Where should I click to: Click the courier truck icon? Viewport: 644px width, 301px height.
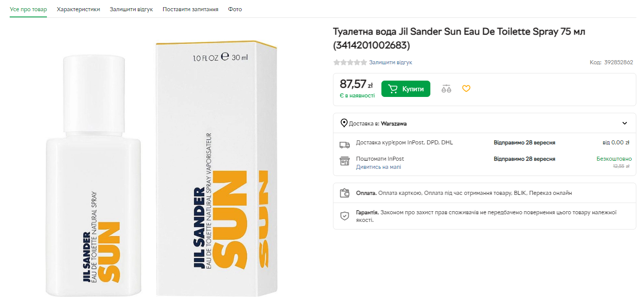tap(345, 144)
